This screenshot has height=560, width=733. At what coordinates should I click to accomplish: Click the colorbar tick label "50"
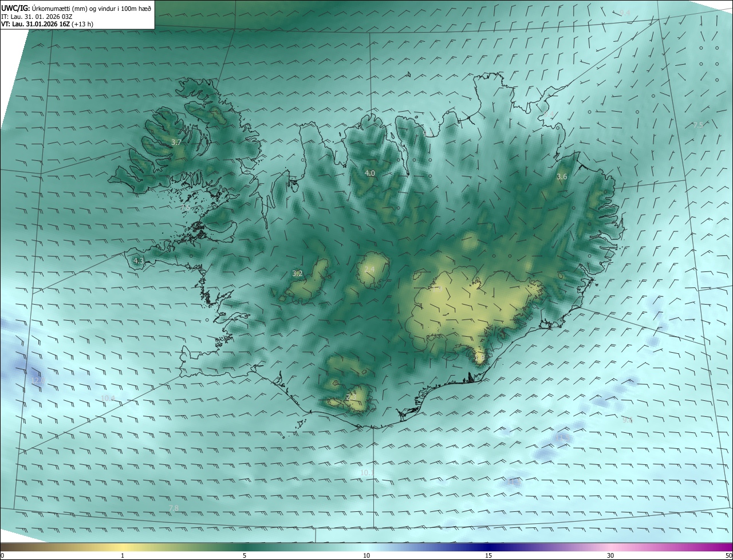pyautogui.click(x=728, y=555)
